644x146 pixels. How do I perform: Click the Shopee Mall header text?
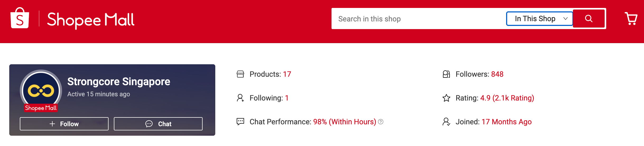(x=91, y=20)
